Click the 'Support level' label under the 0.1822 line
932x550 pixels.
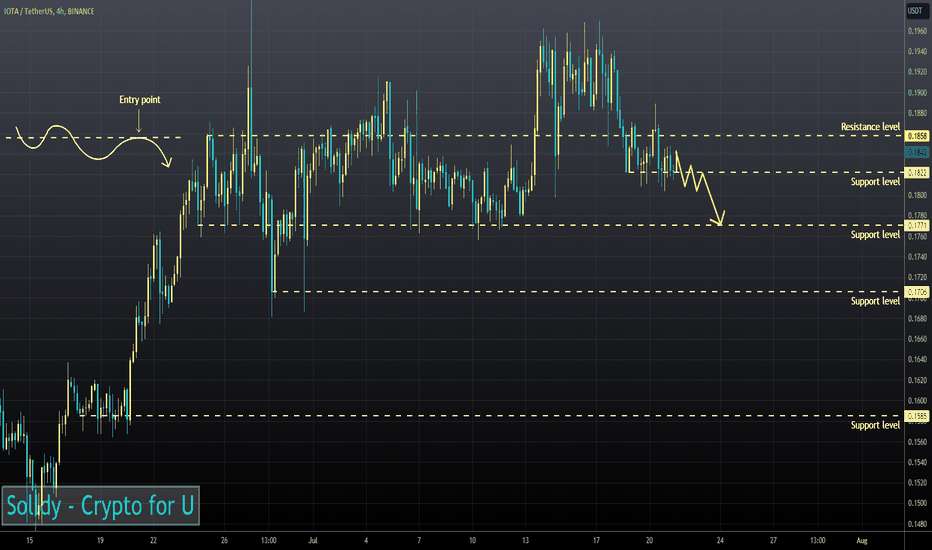click(875, 182)
